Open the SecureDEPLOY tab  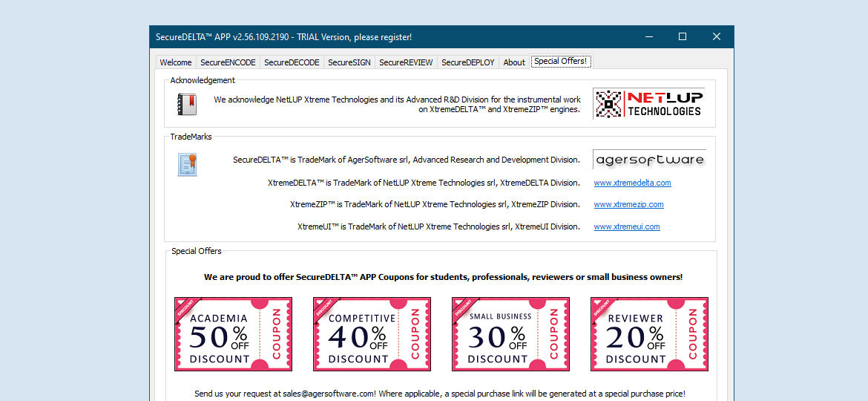click(x=468, y=62)
